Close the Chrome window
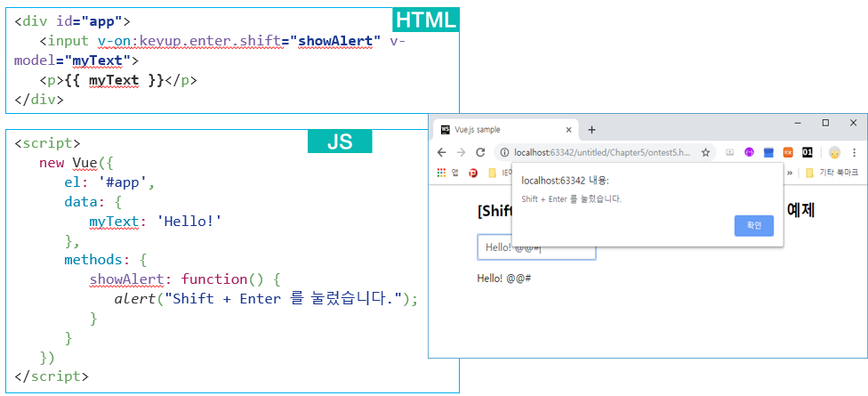868x396 pixels. tap(853, 123)
